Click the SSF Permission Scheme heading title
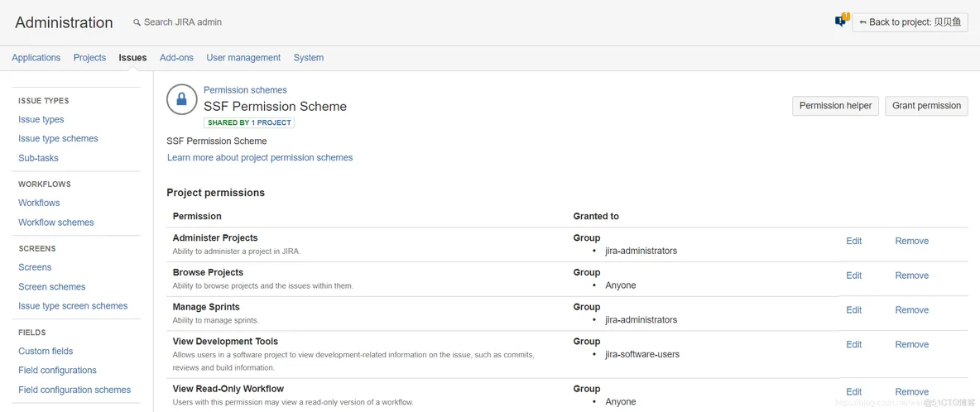The image size is (980, 412). click(x=275, y=106)
